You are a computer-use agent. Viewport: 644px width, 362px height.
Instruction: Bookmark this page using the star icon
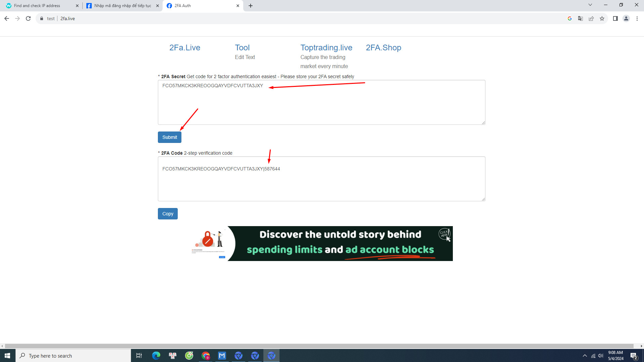(x=602, y=18)
